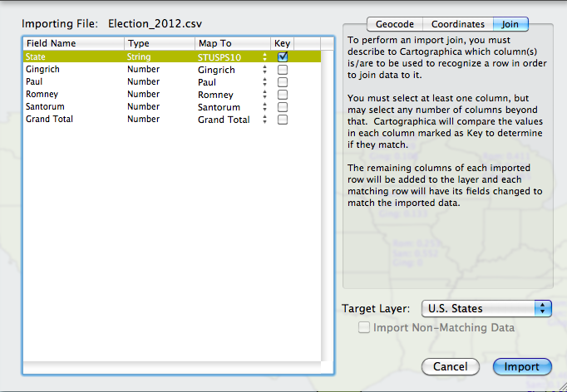Enable Key checkbox for Gingrich row
The width and height of the screenshot is (567, 392).
[x=283, y=70]
